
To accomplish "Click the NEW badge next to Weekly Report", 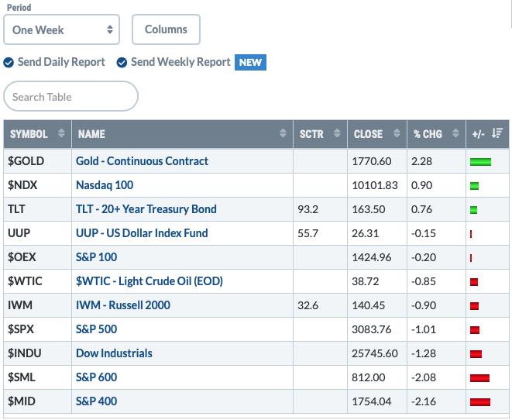I will (x=250, y=62).
